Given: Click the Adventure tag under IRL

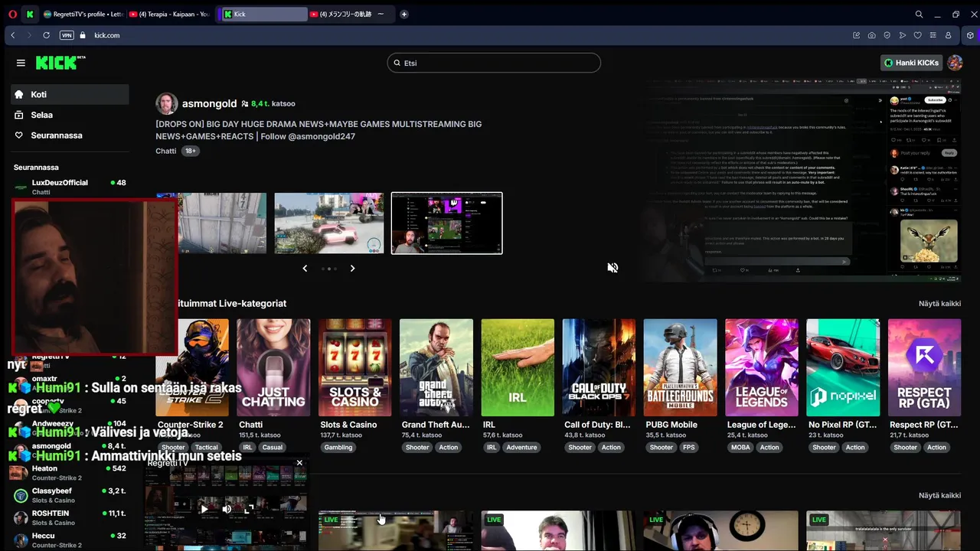Looking at the screenshot, I should (x=521, y=448).
